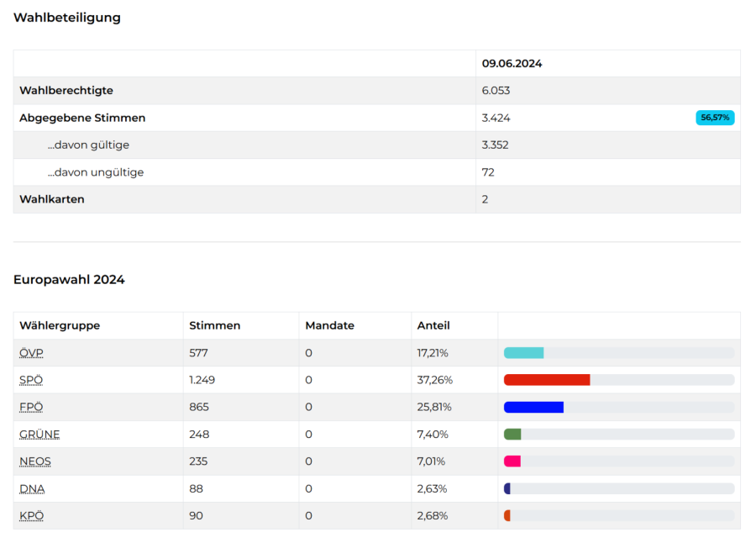The height and width of the screenshot is (543, 756).
Task: Click the red SPÖ share bar
Action: [x=547, y=380]
